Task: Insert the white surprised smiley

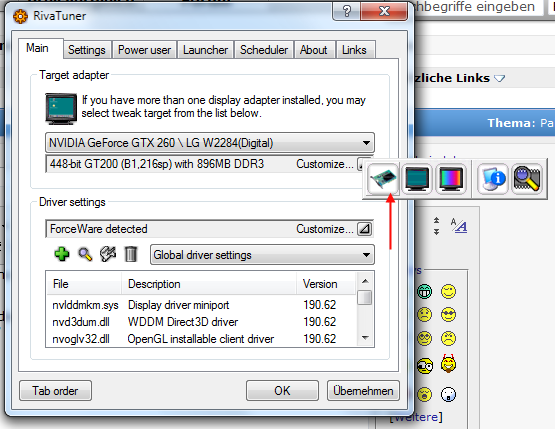Action: coord(448,394)
